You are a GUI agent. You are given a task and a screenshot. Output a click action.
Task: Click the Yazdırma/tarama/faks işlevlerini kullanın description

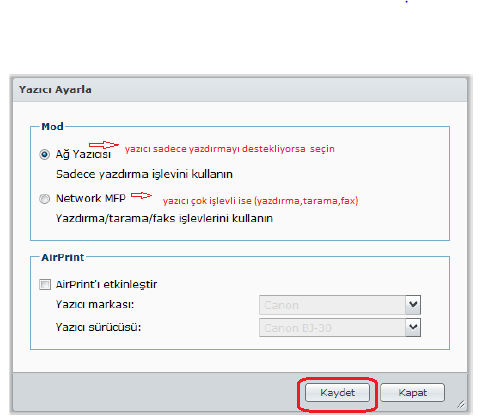(164, 218)
